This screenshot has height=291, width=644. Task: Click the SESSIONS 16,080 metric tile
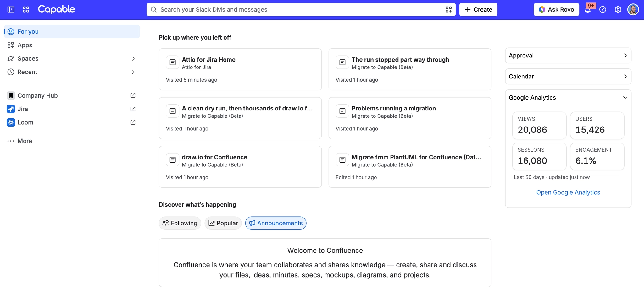tap(539, 157)
